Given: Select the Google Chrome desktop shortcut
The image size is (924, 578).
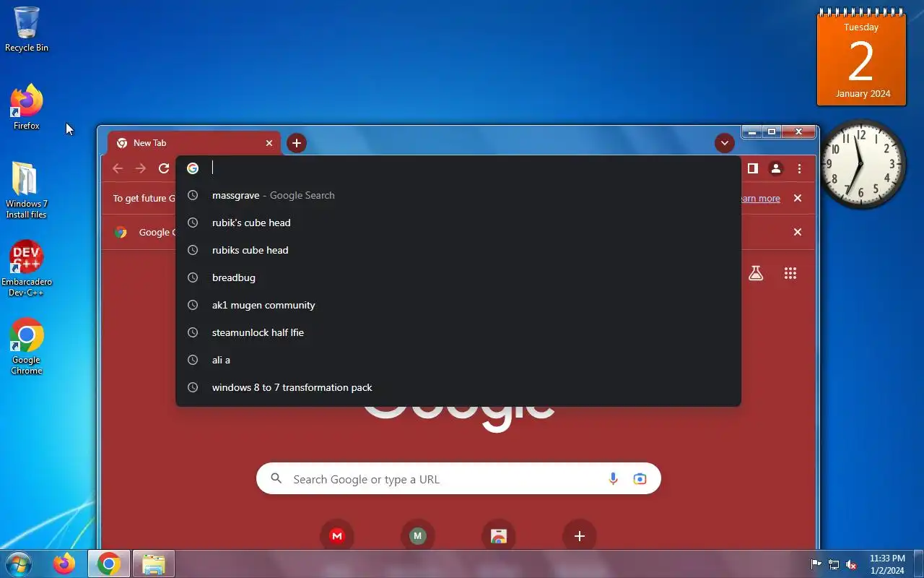Looking at the screenshot, I should point(27,346).
